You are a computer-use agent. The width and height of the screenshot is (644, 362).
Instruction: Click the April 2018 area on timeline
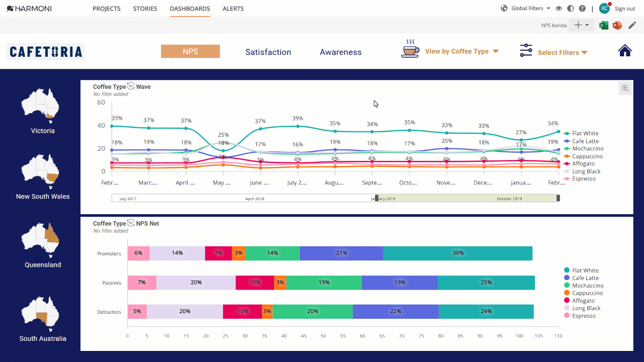tap(255, 199)
